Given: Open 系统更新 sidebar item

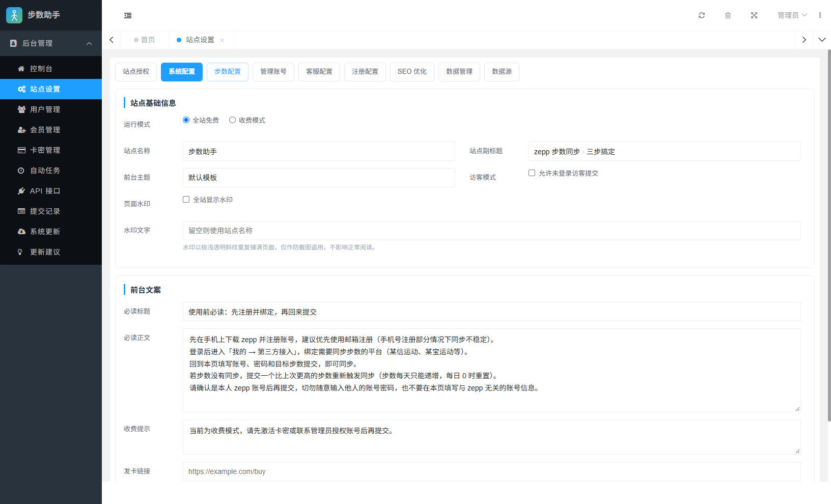Looking at the screenshot, I should 51,232.
